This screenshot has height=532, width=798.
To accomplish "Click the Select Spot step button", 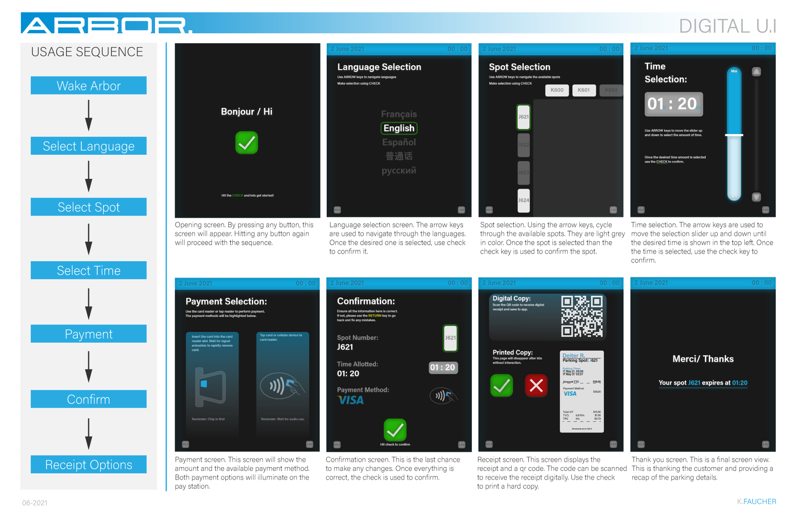I will coord(89,207).
